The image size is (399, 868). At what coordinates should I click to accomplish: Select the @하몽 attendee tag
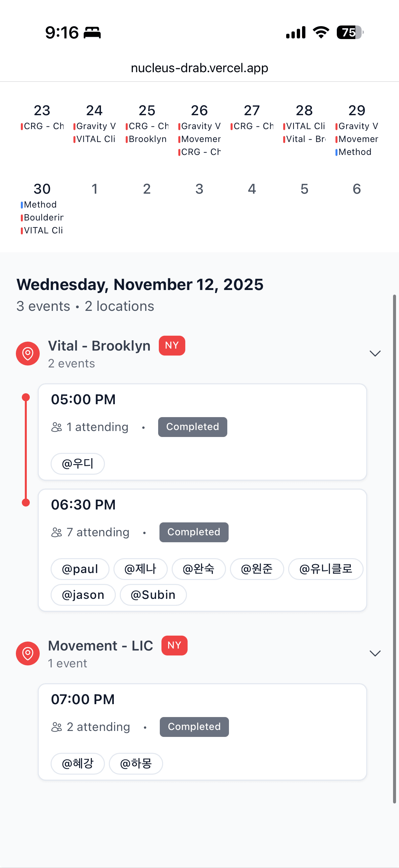(x=136, y=763)
